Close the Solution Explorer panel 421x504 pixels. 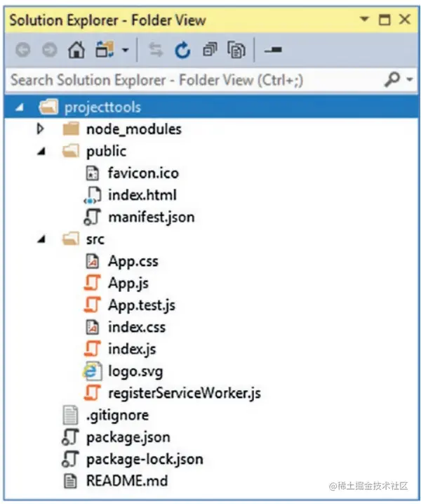405,19
